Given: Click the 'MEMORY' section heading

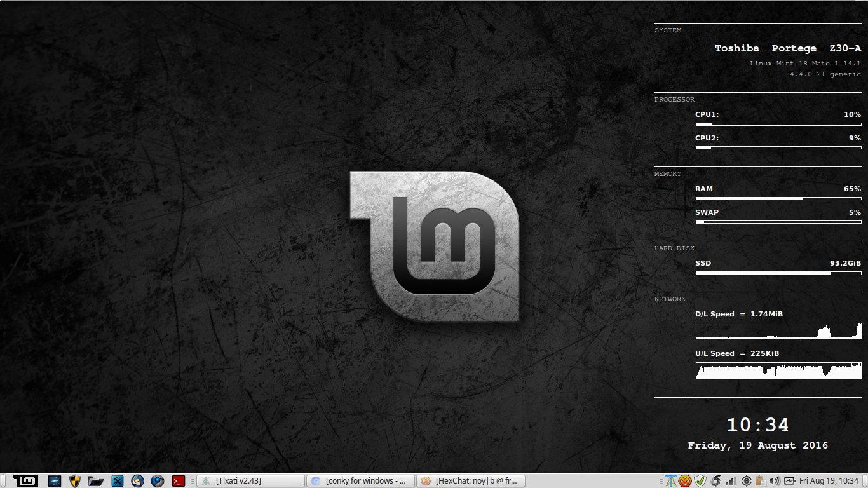Looking at the screenshot, I should coord(668,173).
